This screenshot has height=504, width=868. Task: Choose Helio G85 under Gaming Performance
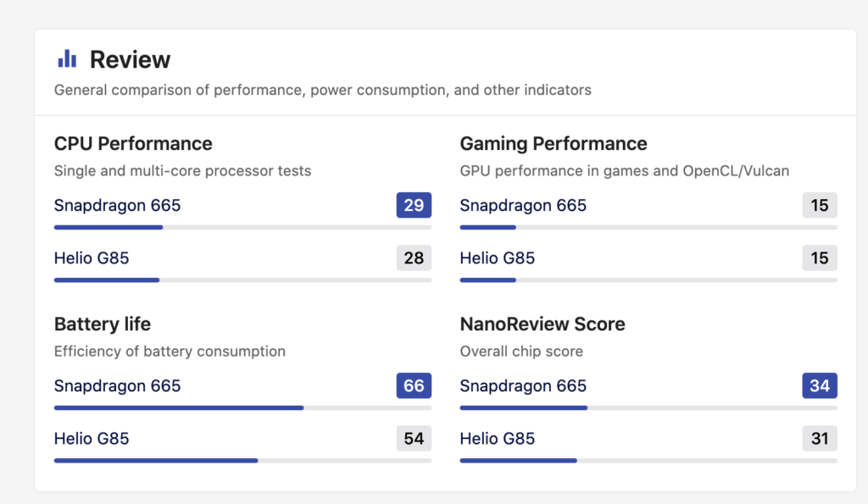[498, 258]
